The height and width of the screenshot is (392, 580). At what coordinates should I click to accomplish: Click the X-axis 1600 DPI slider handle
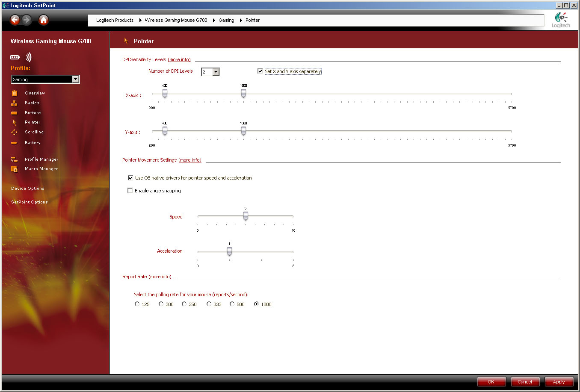(x=243, y=94)
